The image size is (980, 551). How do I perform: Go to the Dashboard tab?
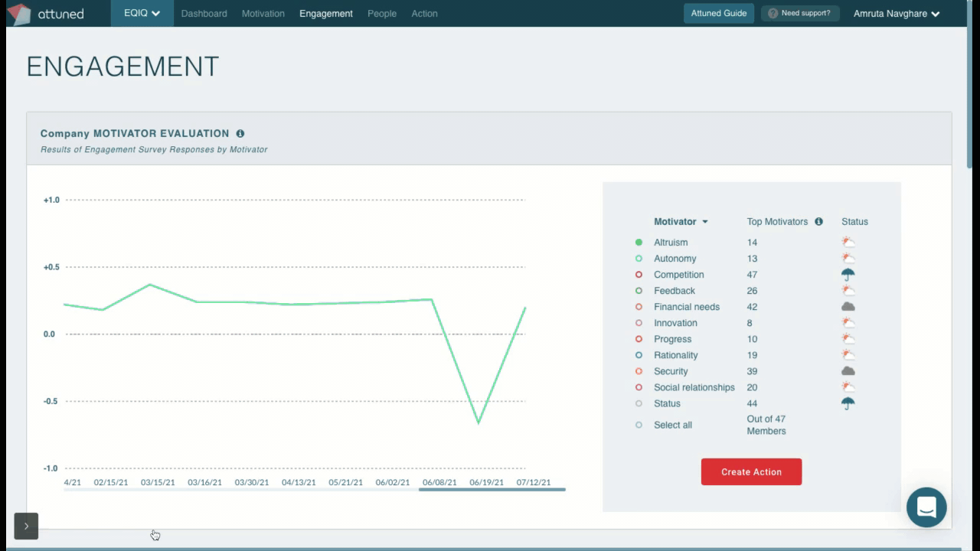point(204,14)
